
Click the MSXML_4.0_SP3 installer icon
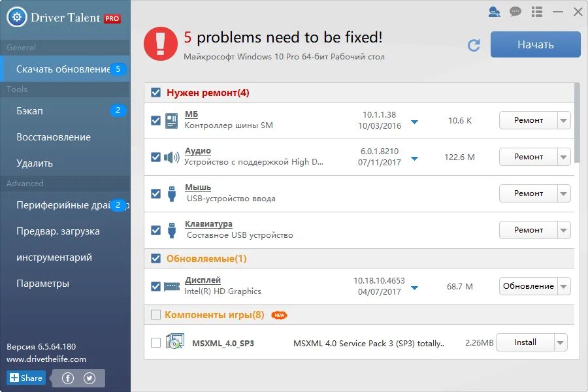(x=174, y=341)
